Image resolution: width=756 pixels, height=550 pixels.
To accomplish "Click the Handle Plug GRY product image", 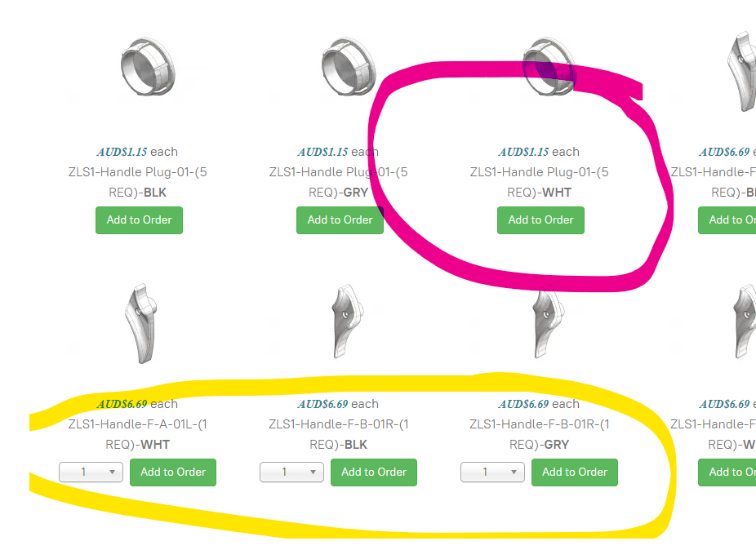I will pos(349,67).
